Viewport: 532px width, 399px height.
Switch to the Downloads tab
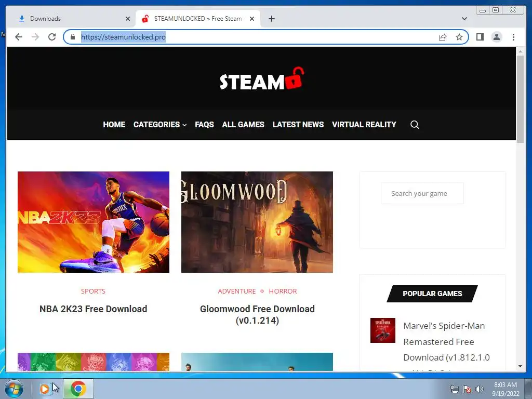pos(71,19)
